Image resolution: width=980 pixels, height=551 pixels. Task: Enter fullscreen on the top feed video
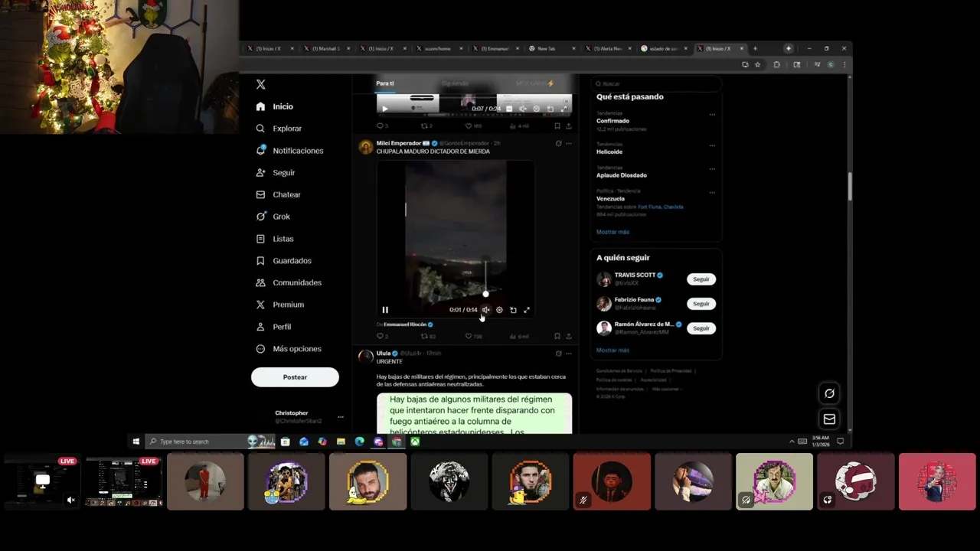pos(564,109)
